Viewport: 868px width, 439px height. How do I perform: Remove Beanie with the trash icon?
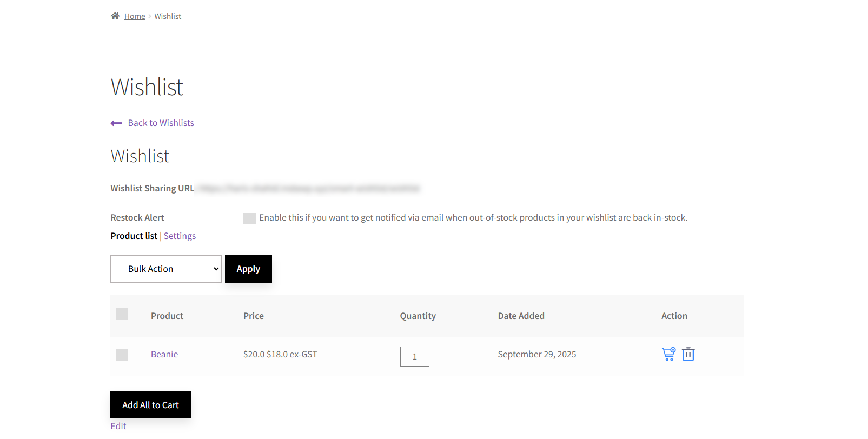coord(688,354)
